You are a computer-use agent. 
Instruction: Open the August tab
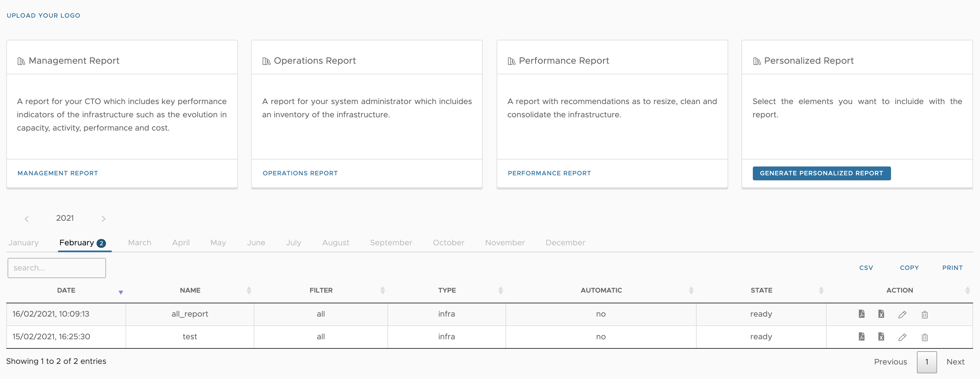coord(335,242)
